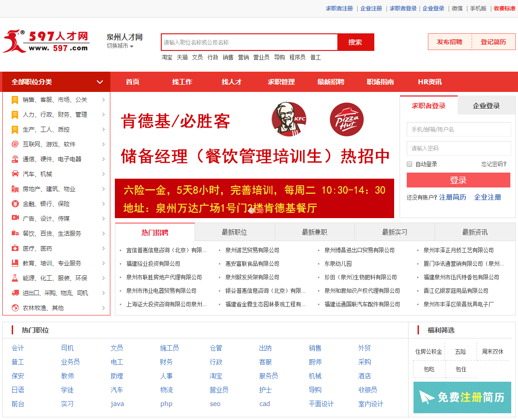
Task: Open the 首页 navigation item
Action: pyautogui.click(x=132, y=82)
